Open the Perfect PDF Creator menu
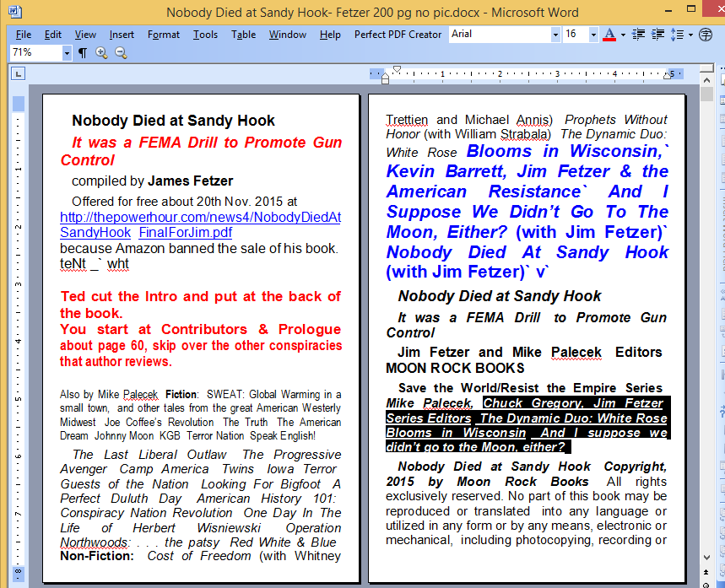 (398, 35)
